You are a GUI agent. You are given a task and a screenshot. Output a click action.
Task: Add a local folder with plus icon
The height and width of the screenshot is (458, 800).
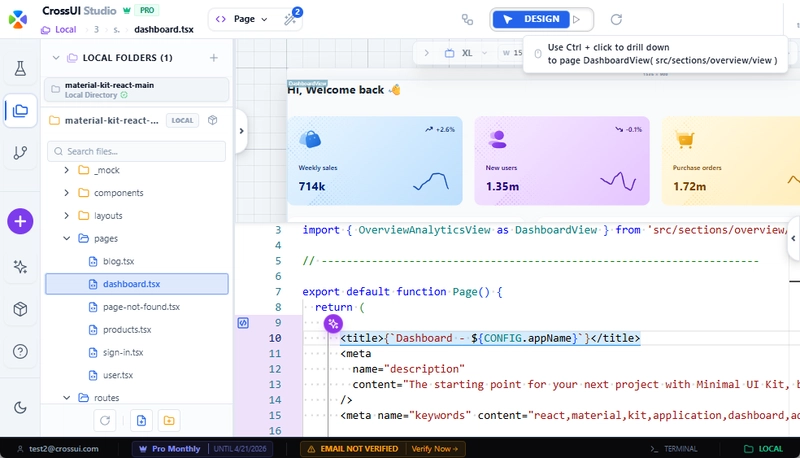click(x=214, y=58)
